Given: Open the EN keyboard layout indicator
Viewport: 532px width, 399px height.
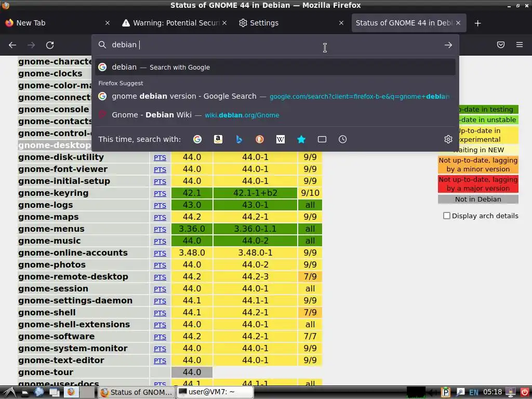Looking at the screenshot, I should tap(474, 393).
